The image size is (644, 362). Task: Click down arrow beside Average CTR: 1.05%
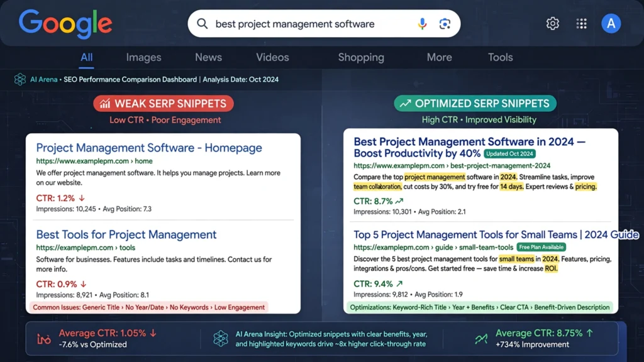pos(153,333)
